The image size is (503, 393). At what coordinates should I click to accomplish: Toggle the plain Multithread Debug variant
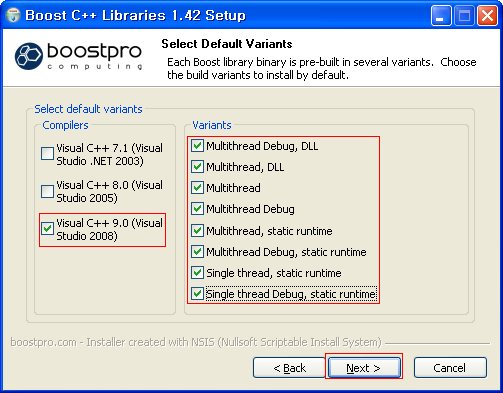point(197,209)
